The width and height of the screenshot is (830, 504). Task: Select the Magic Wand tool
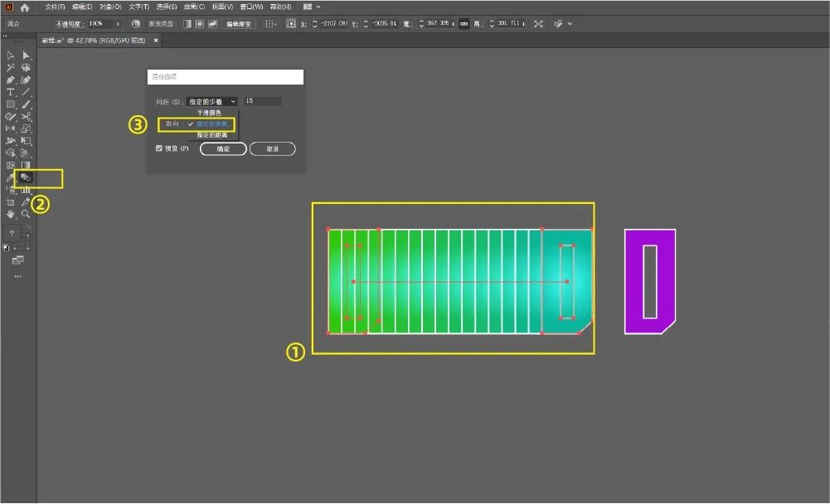coord(11,68)
